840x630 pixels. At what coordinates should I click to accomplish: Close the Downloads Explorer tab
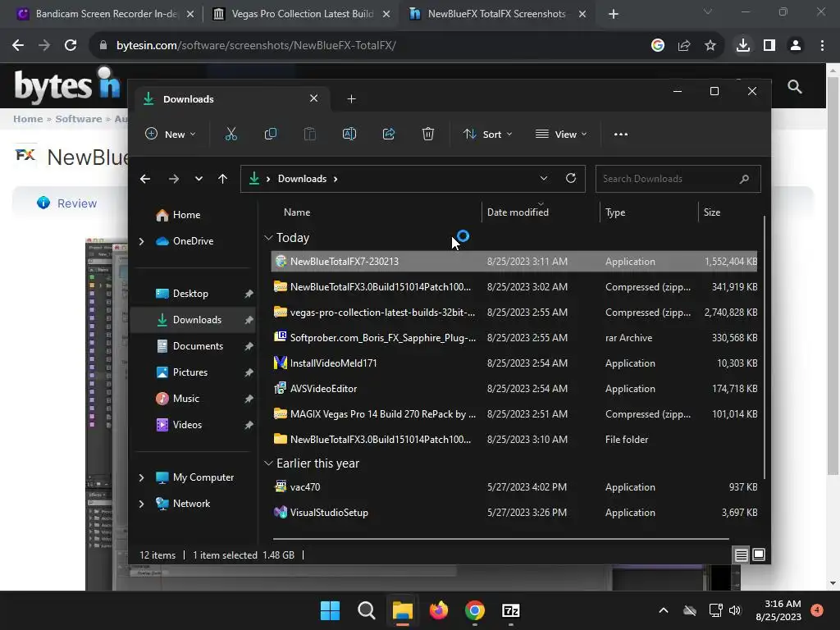314,98
